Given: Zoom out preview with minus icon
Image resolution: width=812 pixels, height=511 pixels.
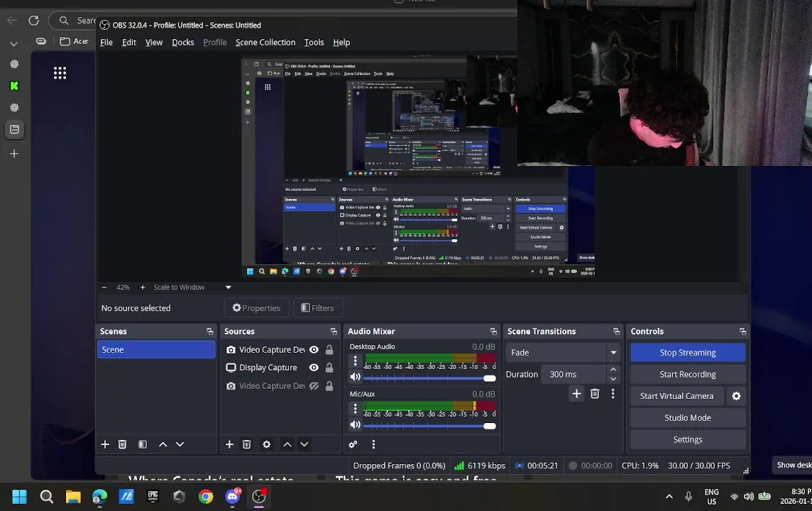Looking at the screenshot, I should (104, 287).
